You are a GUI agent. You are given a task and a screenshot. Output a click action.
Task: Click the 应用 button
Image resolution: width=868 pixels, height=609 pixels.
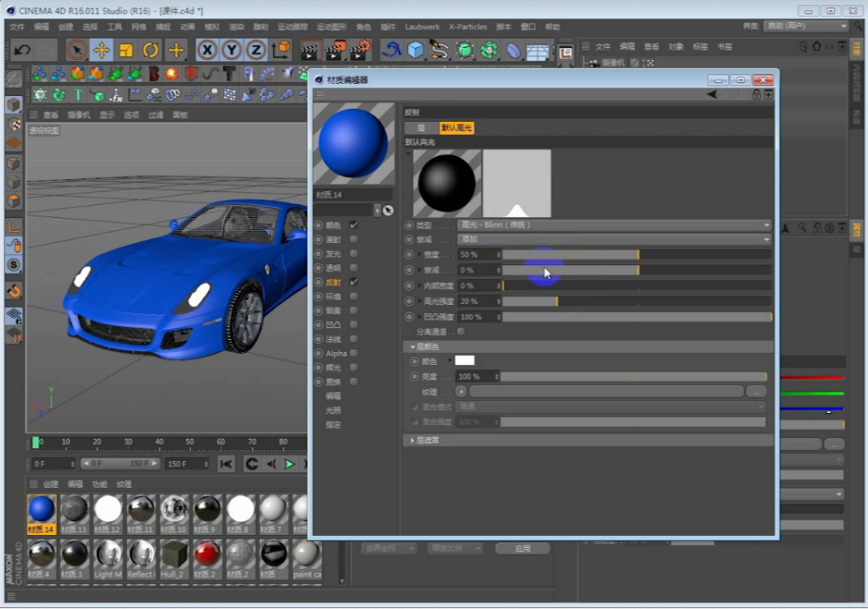pos(523,549)
